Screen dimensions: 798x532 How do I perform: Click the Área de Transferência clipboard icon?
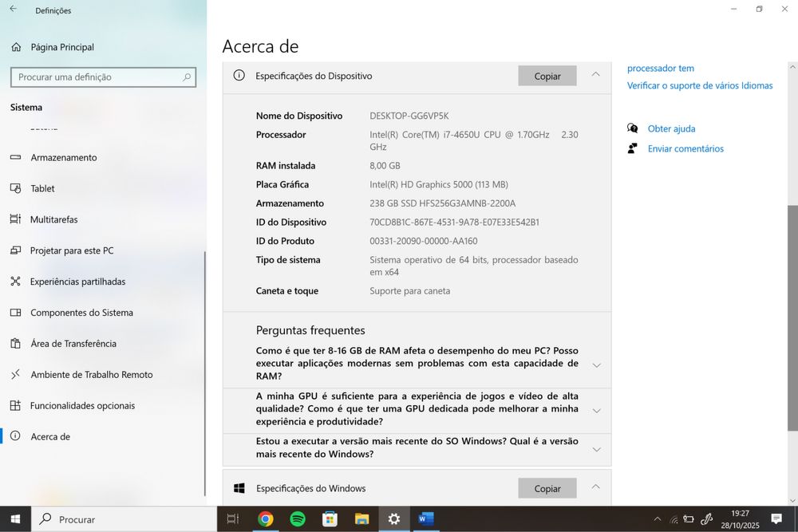point(16,343)
